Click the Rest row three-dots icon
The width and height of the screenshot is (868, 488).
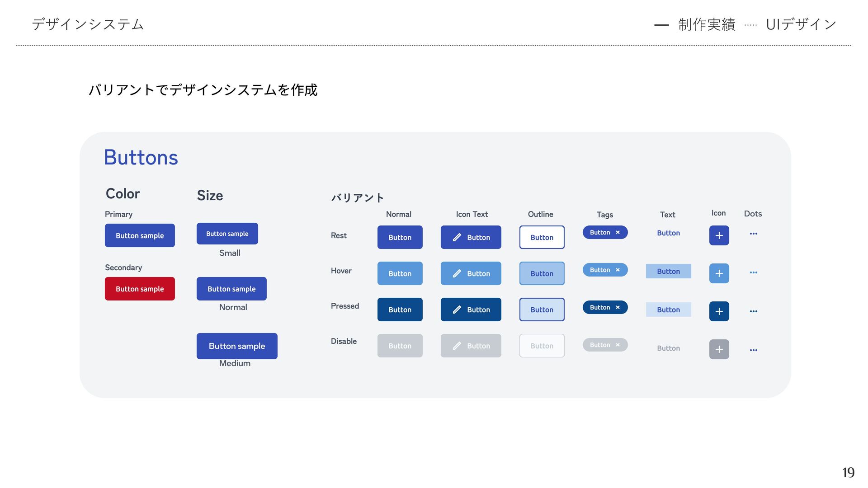pos(753,234)
